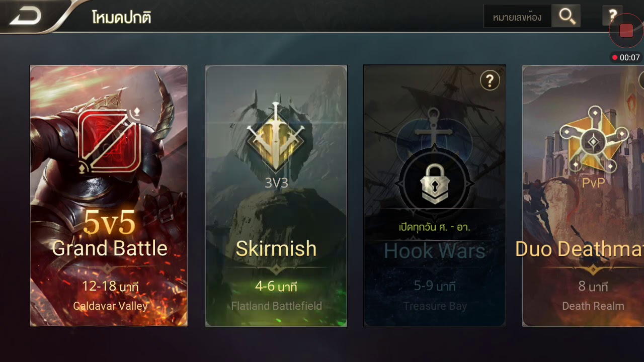This screenshot has width=644, height=362.
Task: Click the Caldavar Valley map label
Action: point(110,306)
